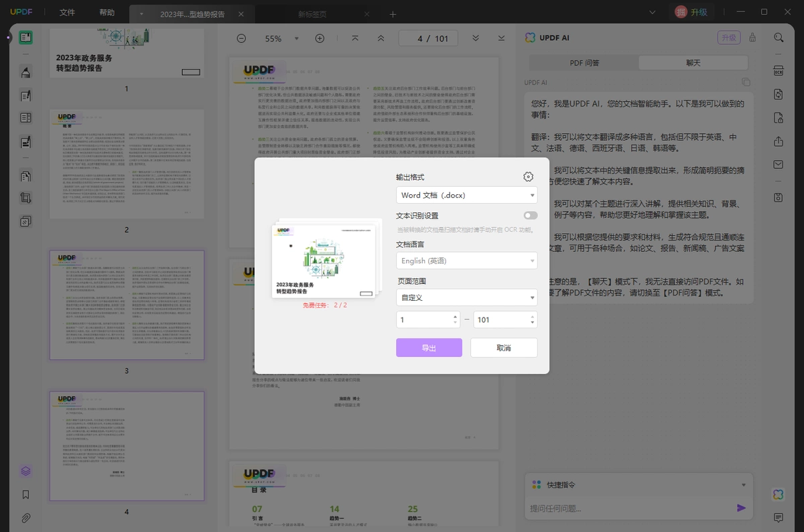804x532 pixels.
Task: Open the 页面范围 自定义 dropdown
Action: pyautogui.click(x=466, y=297)
